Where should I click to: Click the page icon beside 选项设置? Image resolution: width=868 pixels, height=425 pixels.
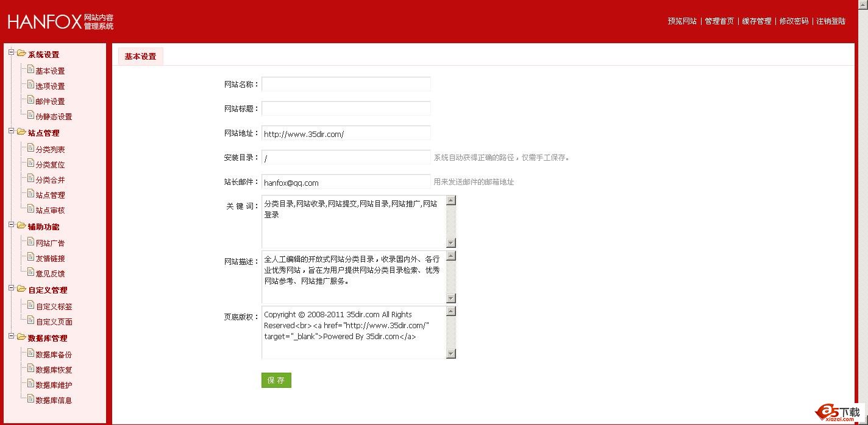pos(30,85)
